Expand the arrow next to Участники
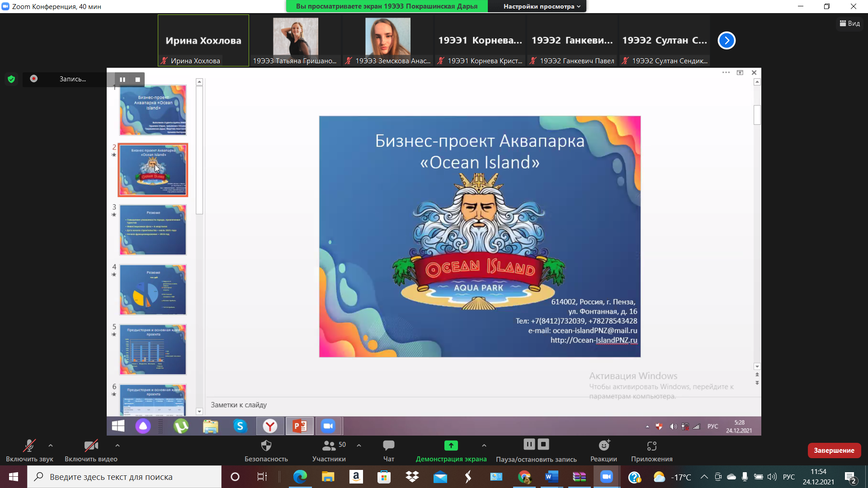This screenshot has width=868, height=488. [x=359, y=446]
